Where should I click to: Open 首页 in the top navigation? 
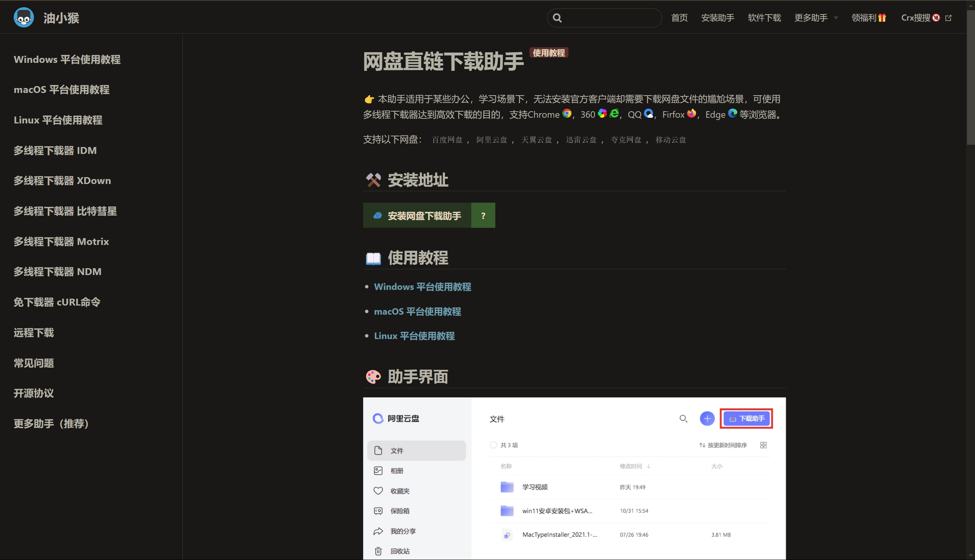(x=679, y=18)
